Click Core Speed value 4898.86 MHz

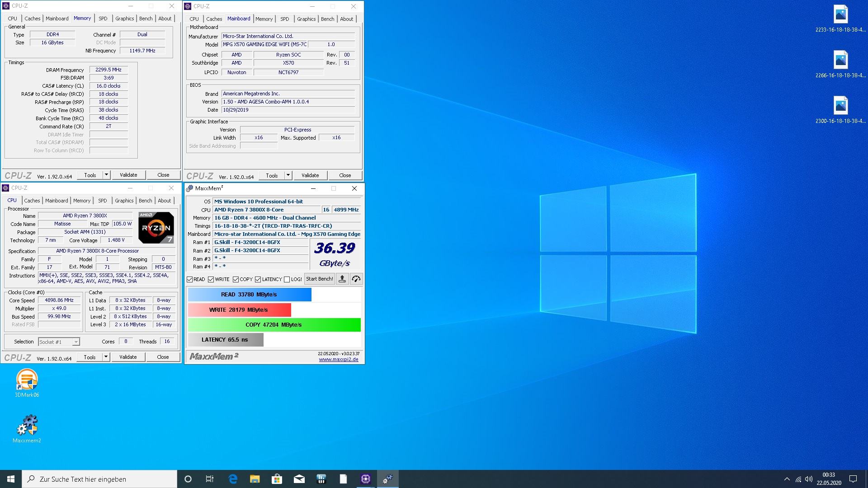click(59, 300)
